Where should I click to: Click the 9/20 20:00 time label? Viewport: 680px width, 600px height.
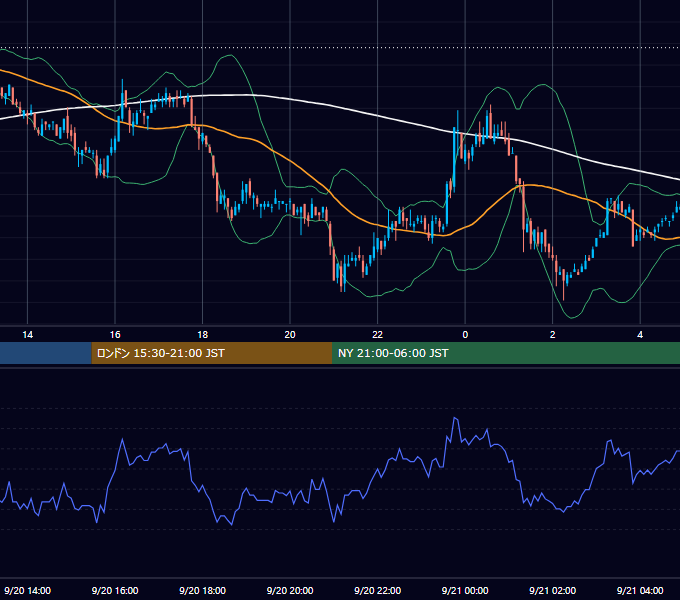[290, 590]
